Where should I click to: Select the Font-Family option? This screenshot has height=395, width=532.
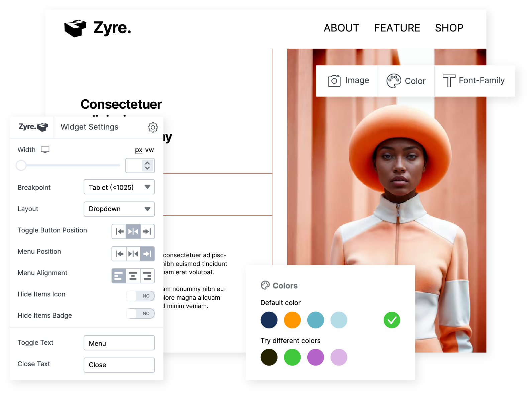click(473, 81)
